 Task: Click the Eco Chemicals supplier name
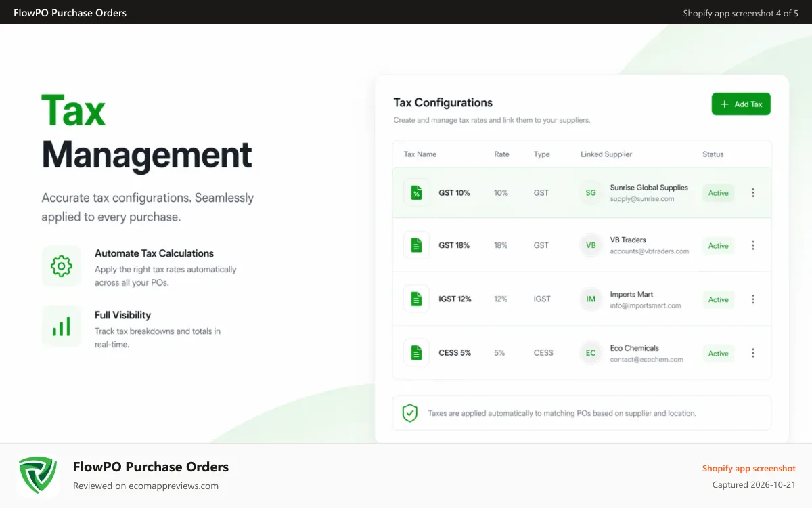tap(635, 348)
